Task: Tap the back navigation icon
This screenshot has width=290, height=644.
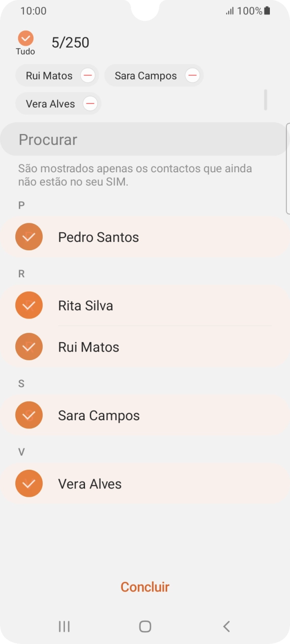Action: [226, 626]
